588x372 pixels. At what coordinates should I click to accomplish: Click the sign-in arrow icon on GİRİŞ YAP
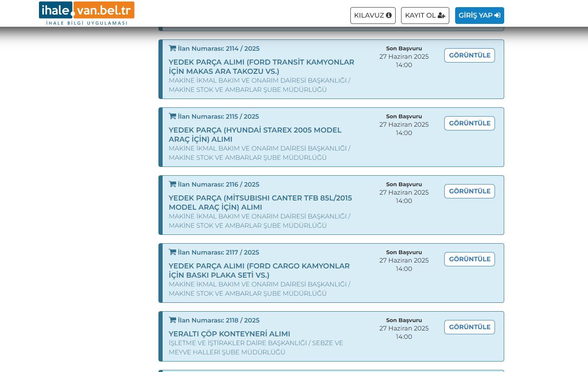tap(497, 16)
